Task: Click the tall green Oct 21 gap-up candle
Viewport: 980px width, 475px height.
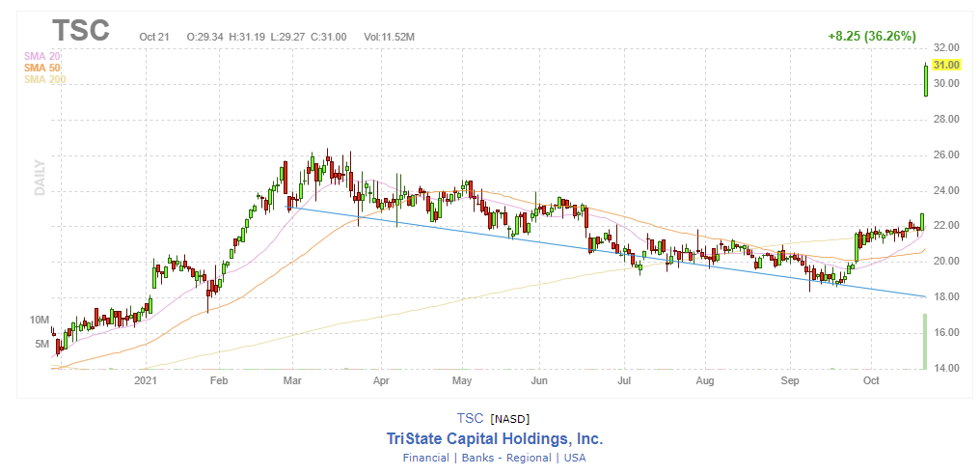Action: [x=926, y=79]
